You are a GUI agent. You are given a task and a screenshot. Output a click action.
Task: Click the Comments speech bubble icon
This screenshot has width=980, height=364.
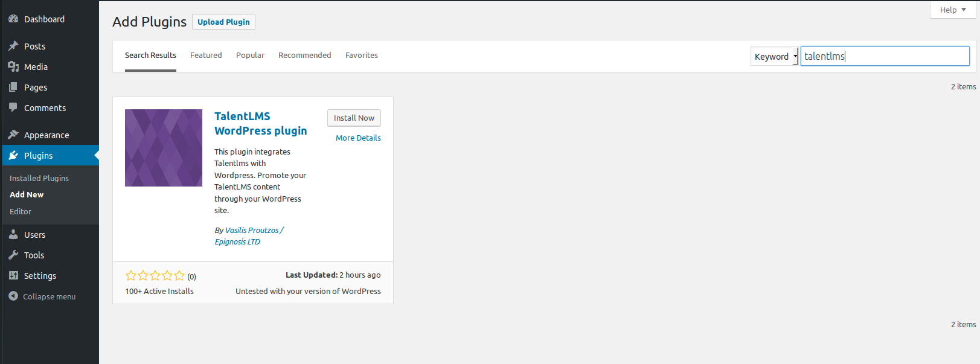click(13, 108)
